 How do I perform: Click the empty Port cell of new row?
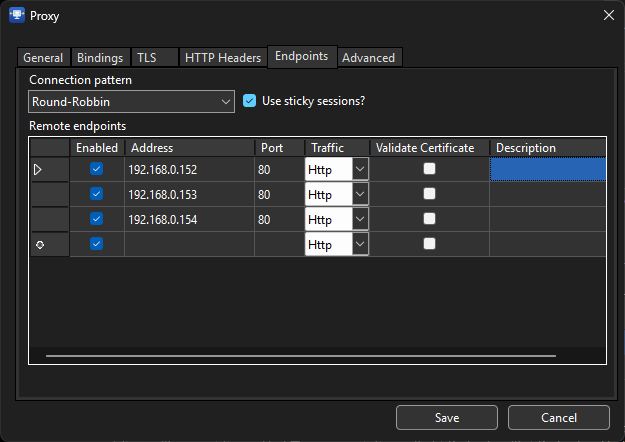279,244
